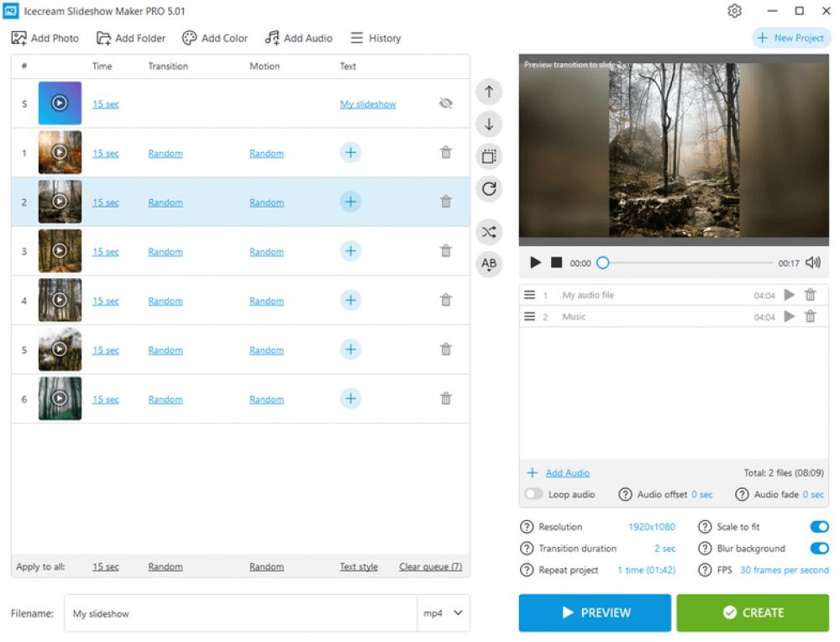Enable Loop audio
Screen dimensions: 840x642
click(533, 494)
